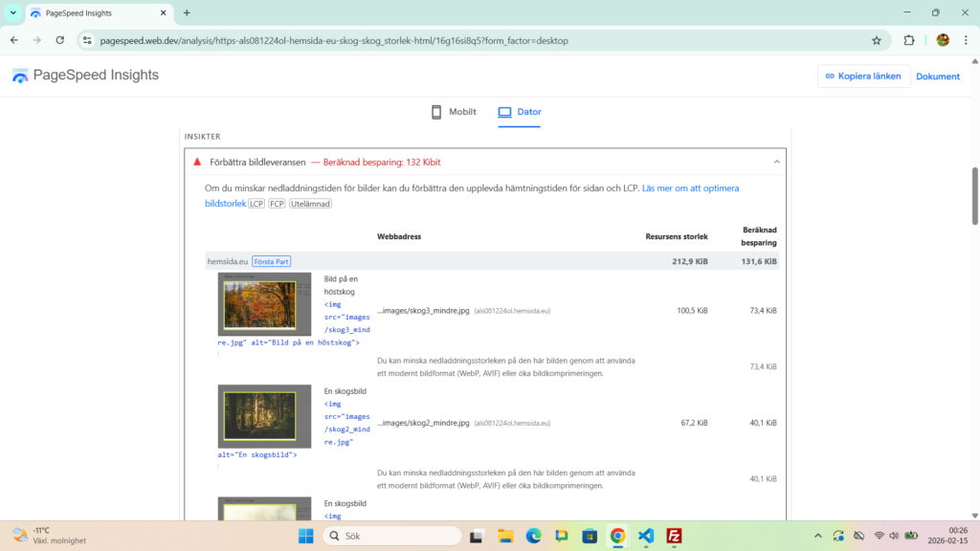Click the Windows taskbar search box

[392, 536]
